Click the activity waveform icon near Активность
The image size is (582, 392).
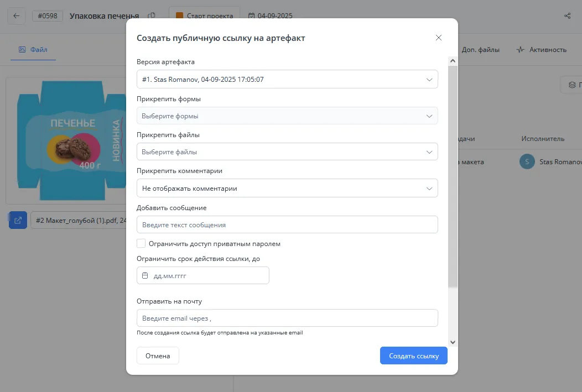(x=521, y=49)
